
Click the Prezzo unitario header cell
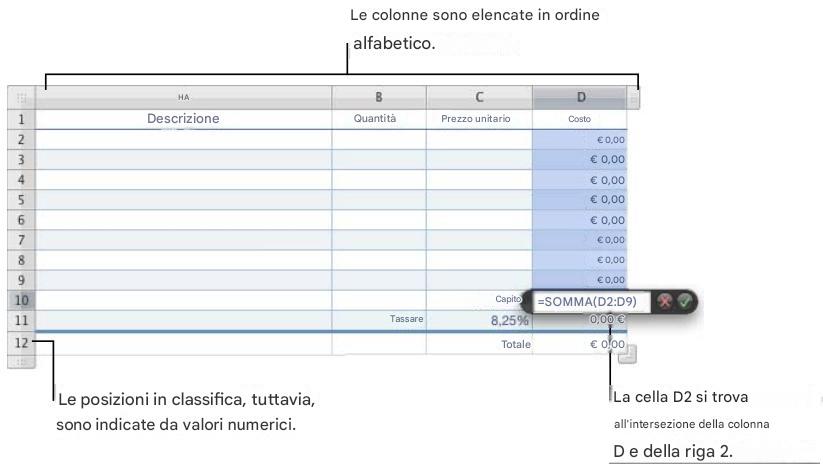(x=479, y=119)
